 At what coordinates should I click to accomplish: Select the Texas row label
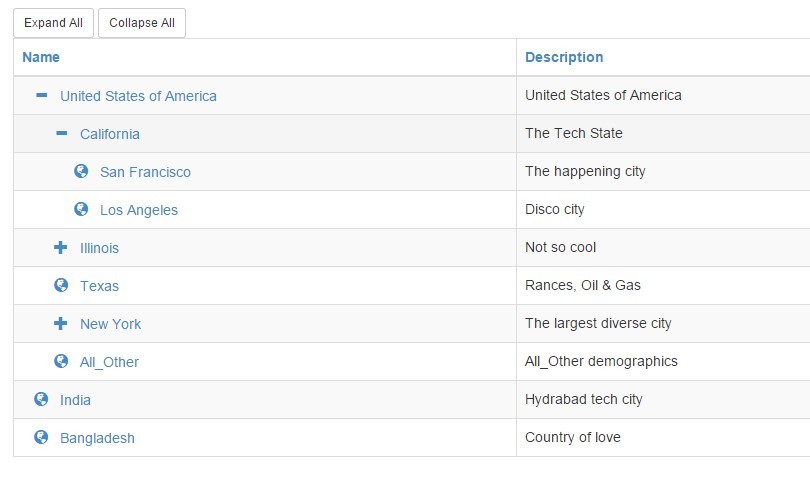point(99,286)
